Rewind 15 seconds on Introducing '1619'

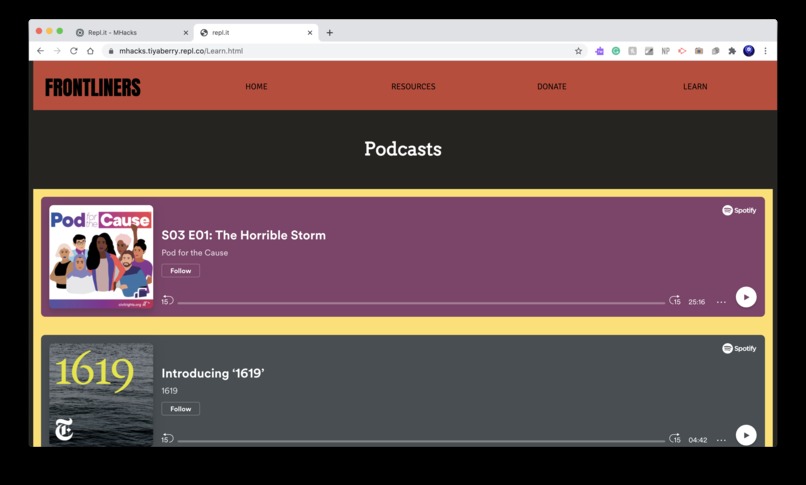[167, 439]
